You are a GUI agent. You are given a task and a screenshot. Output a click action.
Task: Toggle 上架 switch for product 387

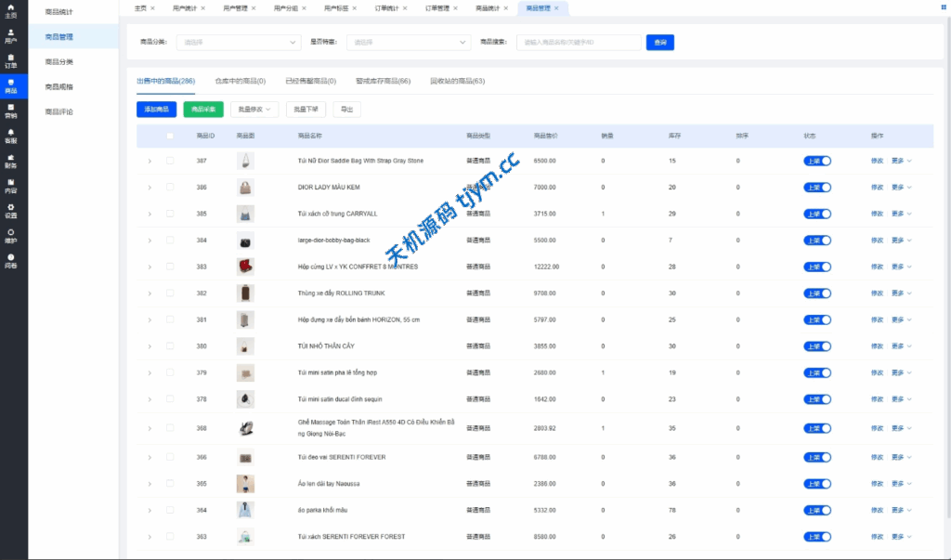[816, 161]
